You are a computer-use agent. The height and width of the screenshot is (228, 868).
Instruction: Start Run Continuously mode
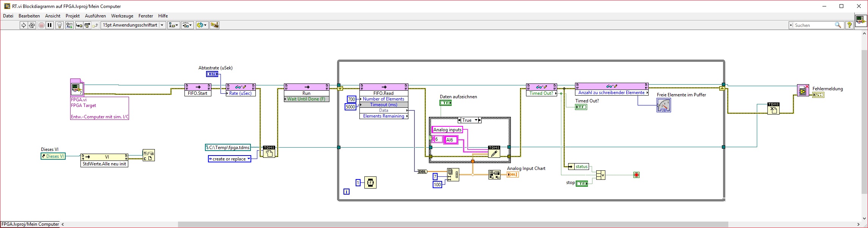(32, 25)
